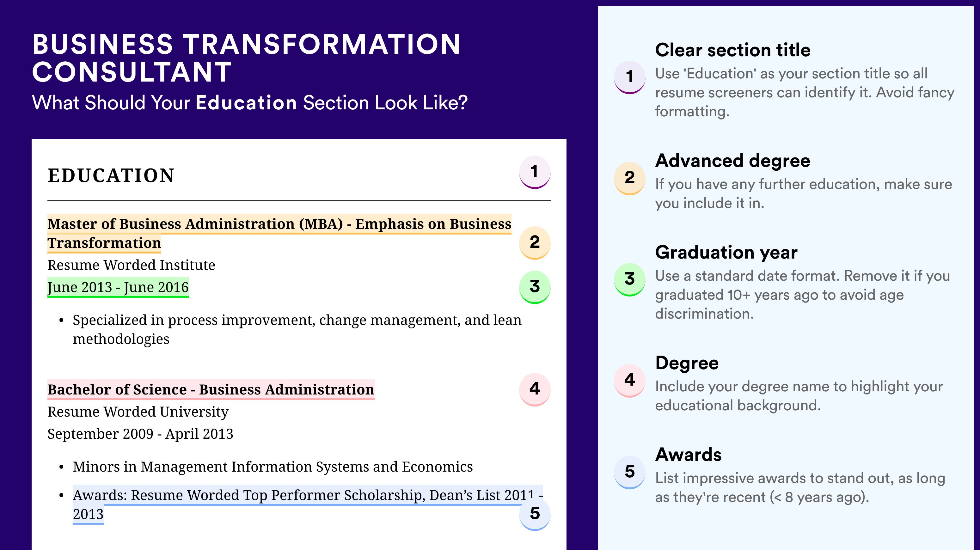Screen dimensions: 980x550
Task: Click the purple number 1 badge beside EDUCATION heading
Action: point(535,172)
